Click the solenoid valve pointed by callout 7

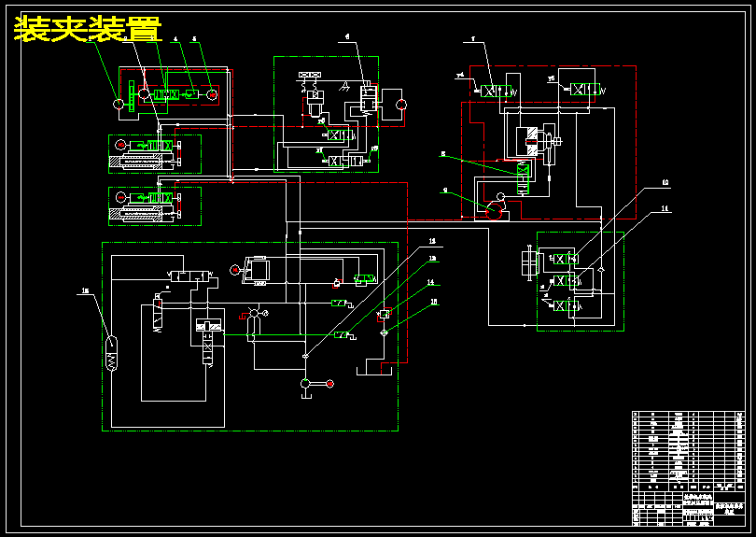(496, 91)
